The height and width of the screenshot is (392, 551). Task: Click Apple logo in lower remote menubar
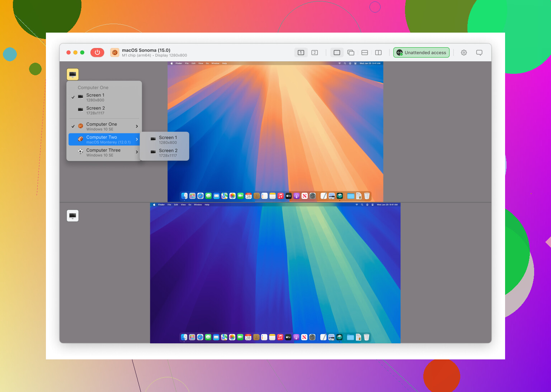(154, 205)
